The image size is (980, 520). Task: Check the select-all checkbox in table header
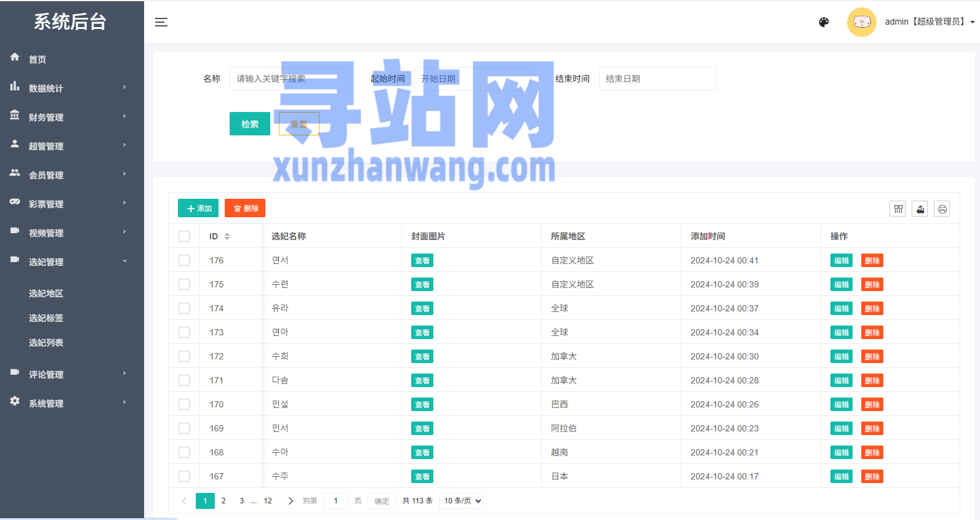(184, 236)
